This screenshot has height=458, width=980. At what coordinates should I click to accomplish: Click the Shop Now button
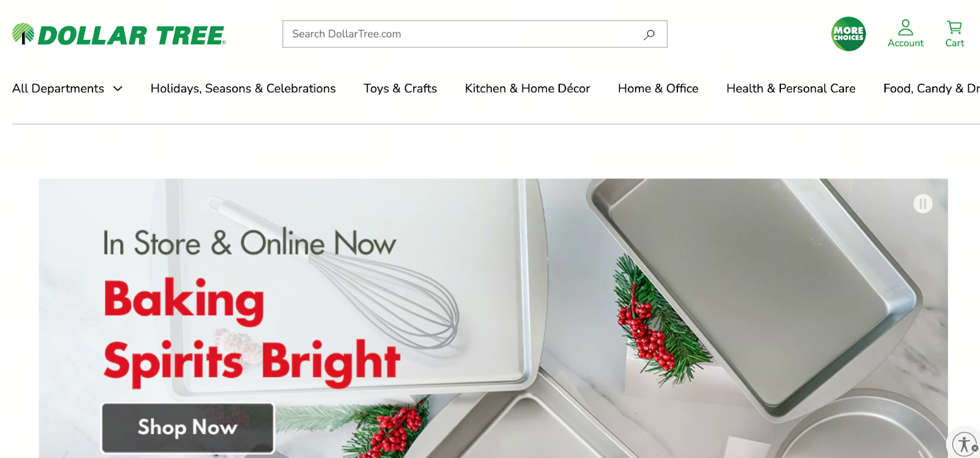[x=187, y=427]
